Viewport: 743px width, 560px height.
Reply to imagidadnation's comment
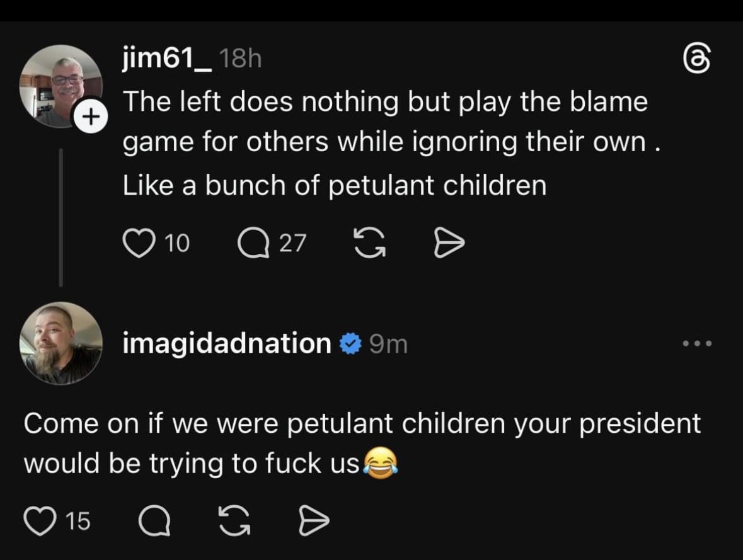(x=154, y=521)
